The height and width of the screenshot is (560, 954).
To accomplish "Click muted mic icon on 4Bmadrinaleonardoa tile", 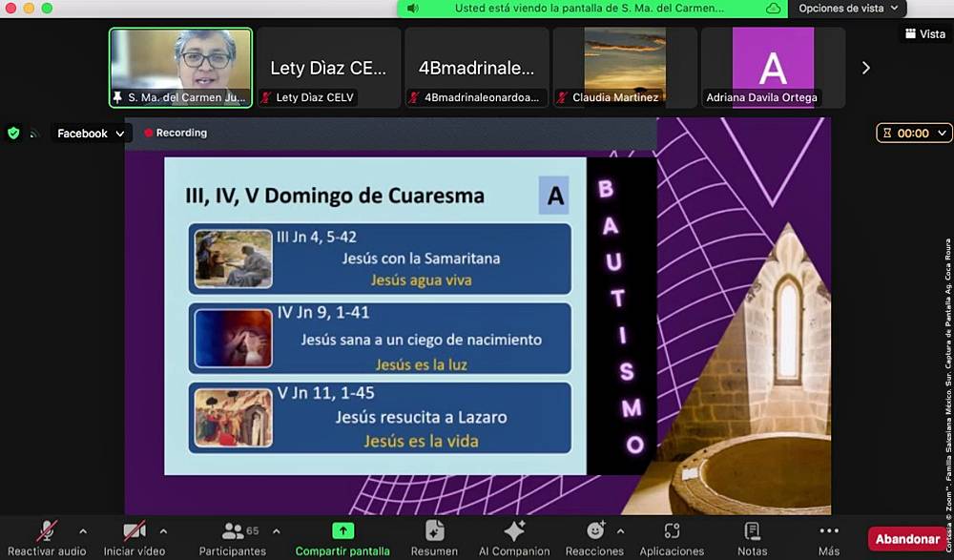I will [x=414, y=97].
